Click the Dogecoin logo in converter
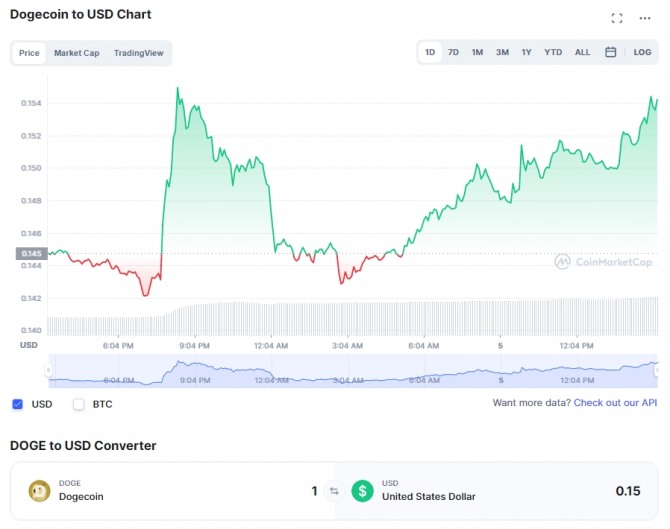The height and width of the screenshot is (529, 670). 40,491
